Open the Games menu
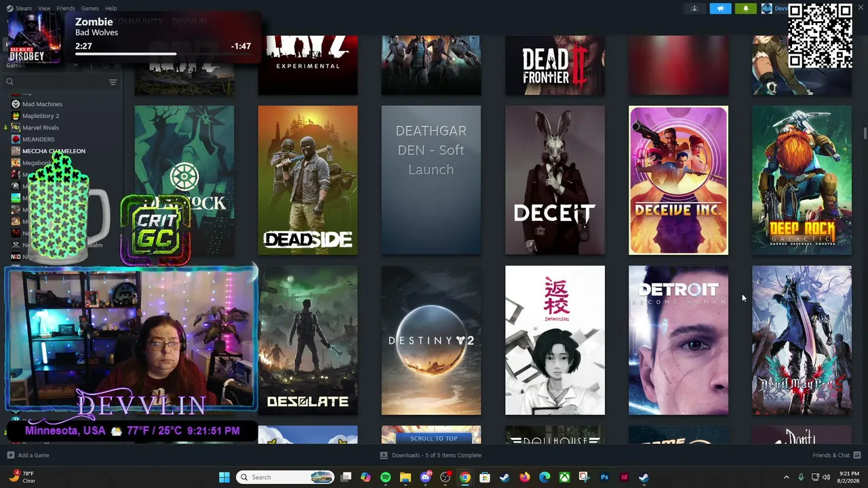This screenshot has width=868, height=488. pos(90,8)
